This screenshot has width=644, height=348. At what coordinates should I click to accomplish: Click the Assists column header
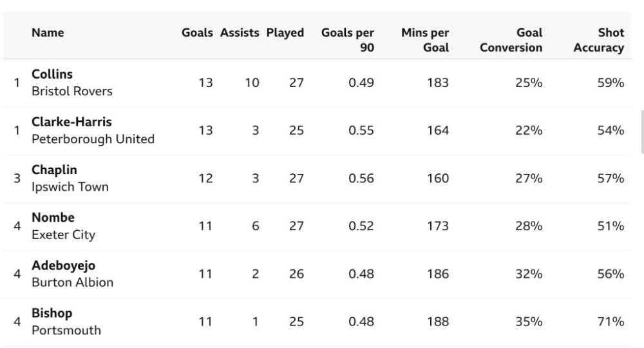pos(240,33)
